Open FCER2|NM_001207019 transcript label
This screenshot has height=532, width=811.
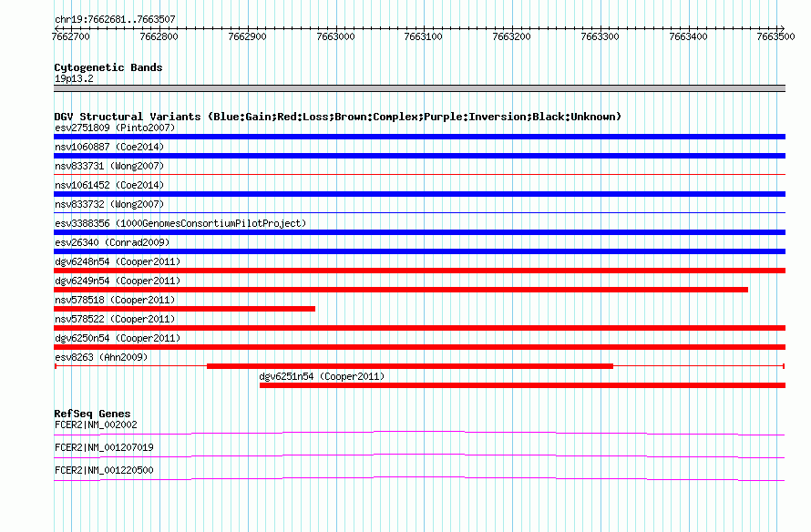[x=104, y=447]
